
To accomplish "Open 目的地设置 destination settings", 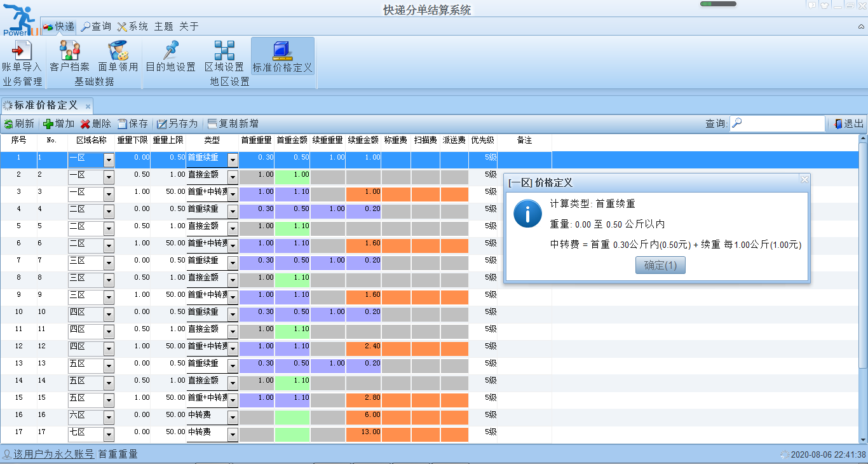I will [170, 56].
